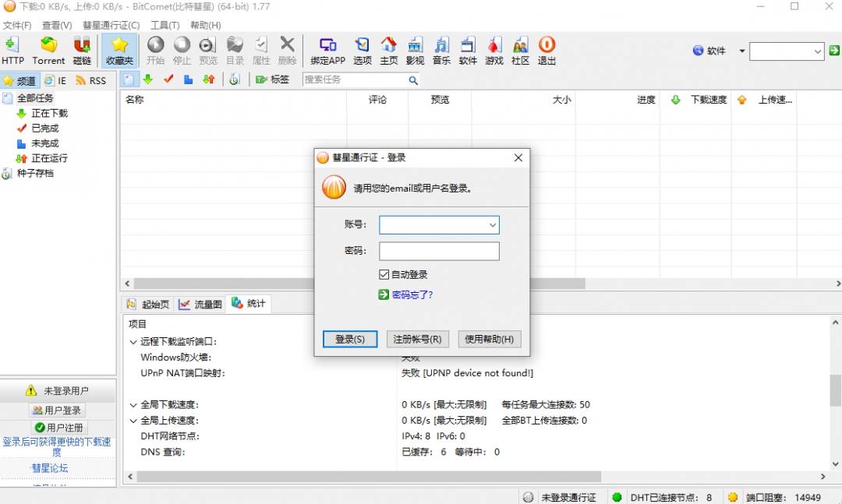The image size is (842, 504).
Task: Open the Comet Passport (彗星通行证) menu
Action: [x=111, y=25]
